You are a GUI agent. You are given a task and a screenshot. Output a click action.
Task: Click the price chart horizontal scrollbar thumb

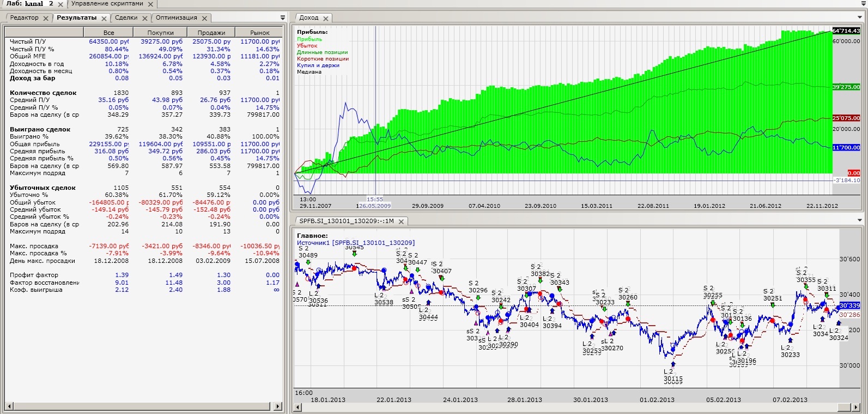pos(843,407)
